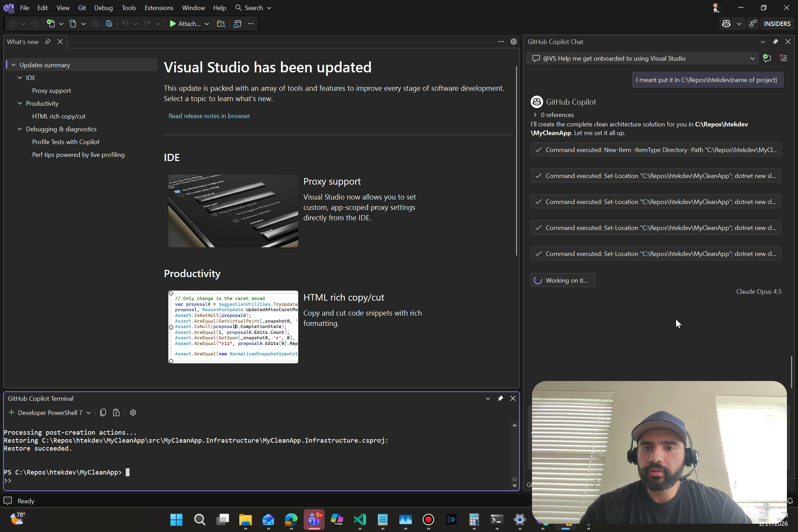
Task: Close the GitHub Copilot Terminal panel
Action: click(513, 398)
